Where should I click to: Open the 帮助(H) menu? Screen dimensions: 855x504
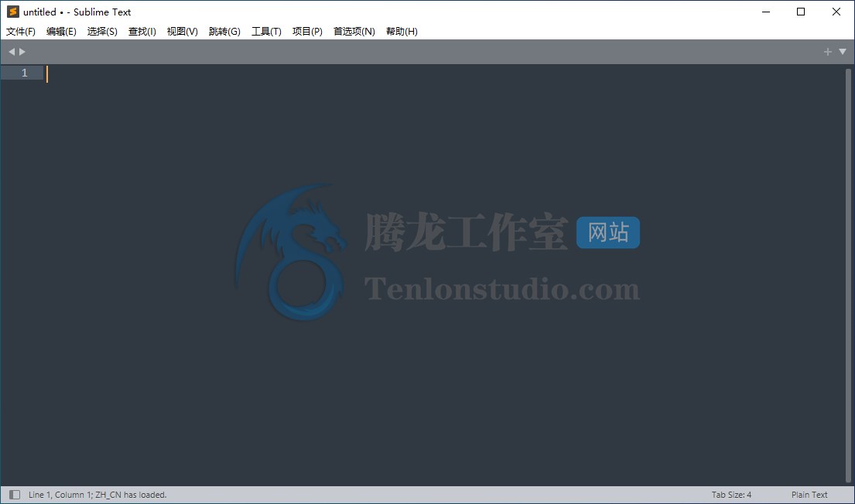click(402, 31)
